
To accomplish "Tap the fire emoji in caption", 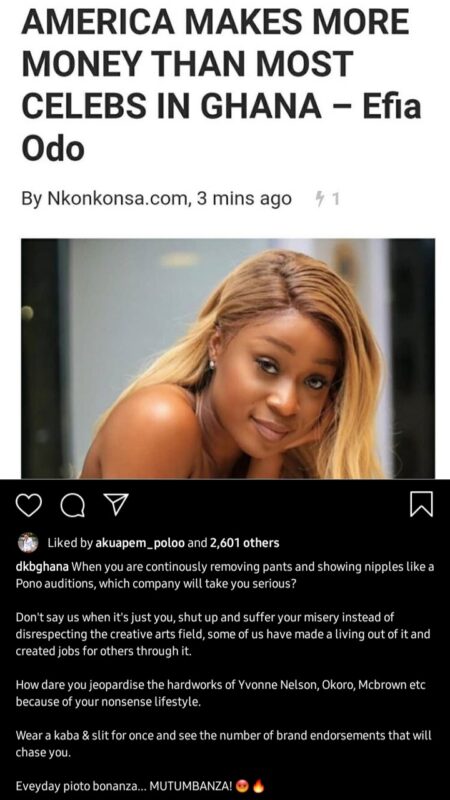I will click(258, 786).
